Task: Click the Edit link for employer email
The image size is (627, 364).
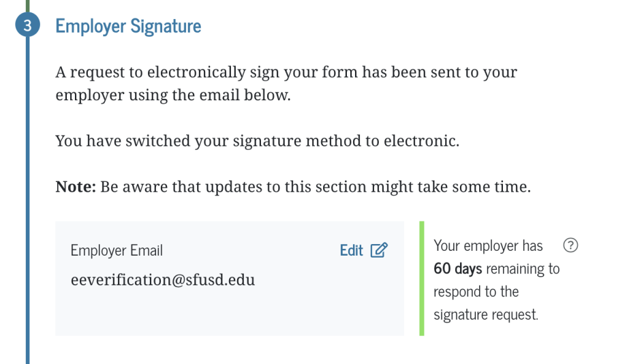Action: (351, 250)
